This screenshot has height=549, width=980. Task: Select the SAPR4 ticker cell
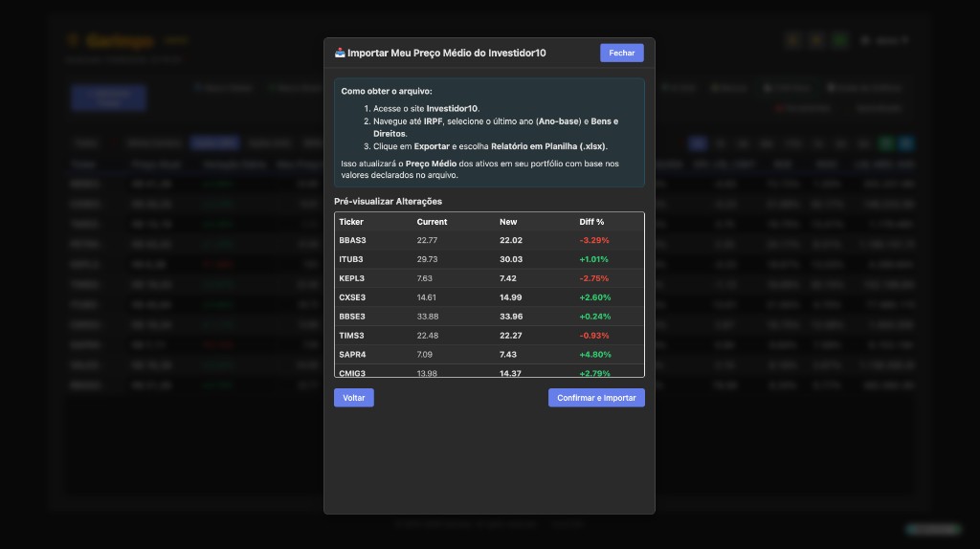[x=352, y=355]
